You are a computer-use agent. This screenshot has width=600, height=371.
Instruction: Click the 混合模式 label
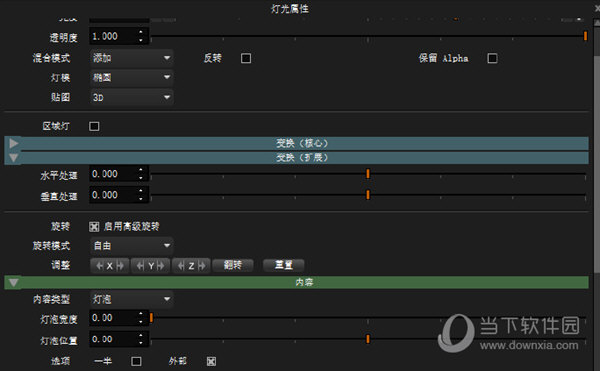51,58
